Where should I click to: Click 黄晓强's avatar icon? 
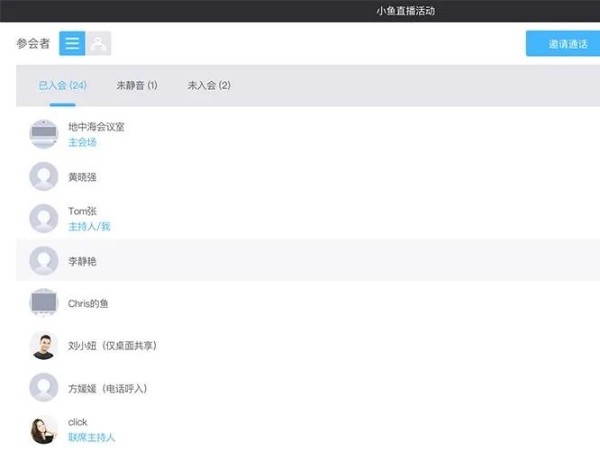44,177
